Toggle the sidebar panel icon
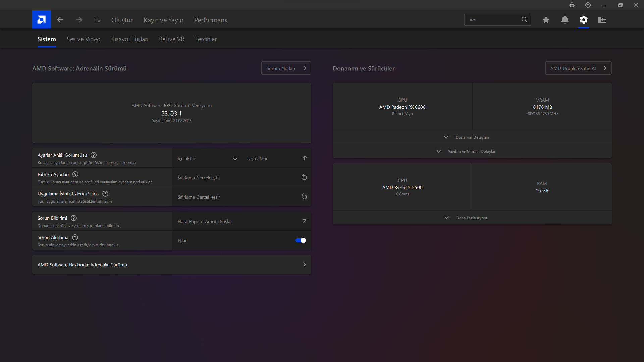644x362 pixels. coord(602,20)
